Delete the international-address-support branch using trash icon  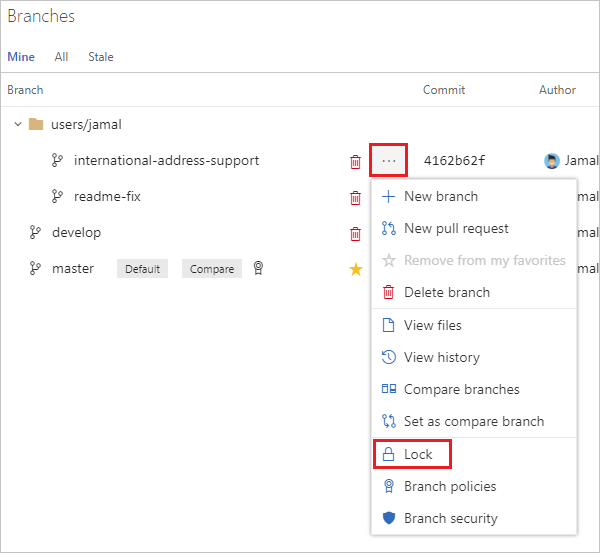coord(355,161)
